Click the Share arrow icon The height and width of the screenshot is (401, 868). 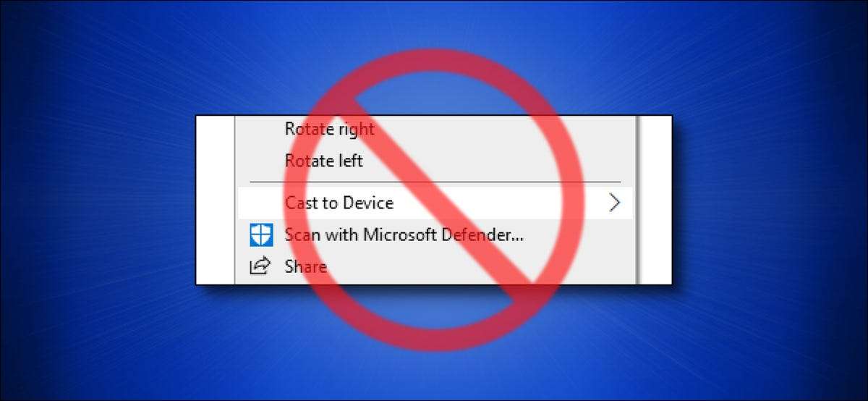coord(260,266)
